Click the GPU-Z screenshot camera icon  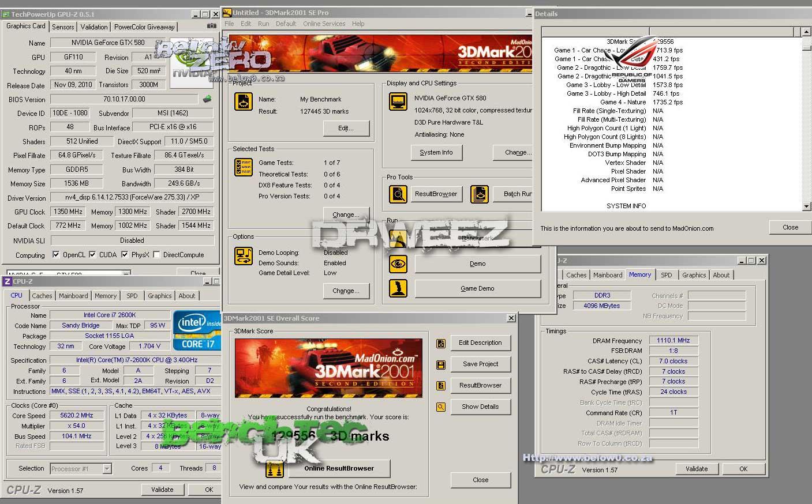point(212,26)
